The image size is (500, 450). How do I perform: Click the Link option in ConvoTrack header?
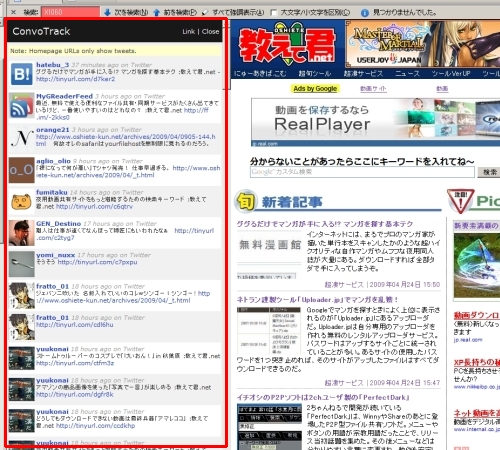pos(189,32)
